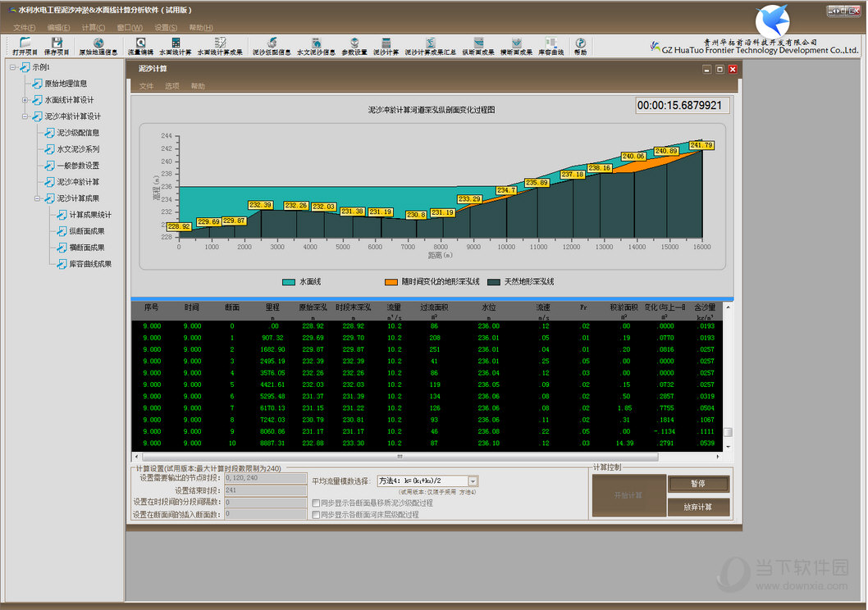Toggle 同步显示各断面悬移质泥沙级配过程 checkbox
This screenshot has width=868, height=610.
coord(316,503)
